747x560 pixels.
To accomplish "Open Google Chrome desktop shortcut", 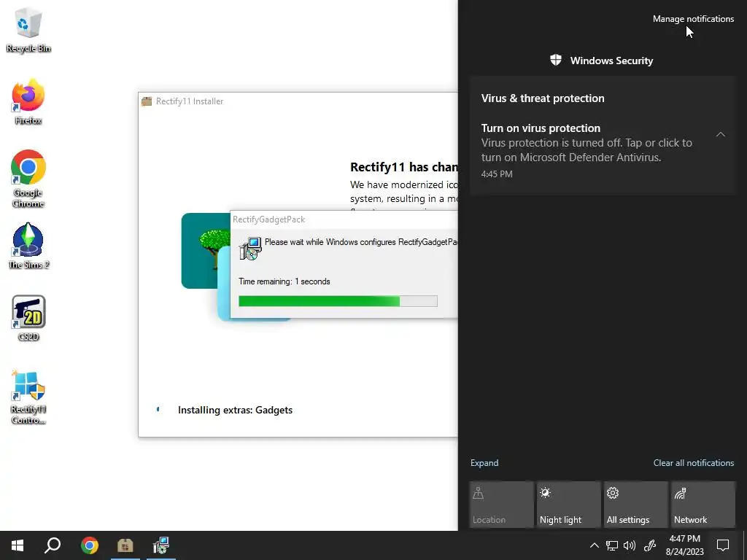I will coord(28,179).
